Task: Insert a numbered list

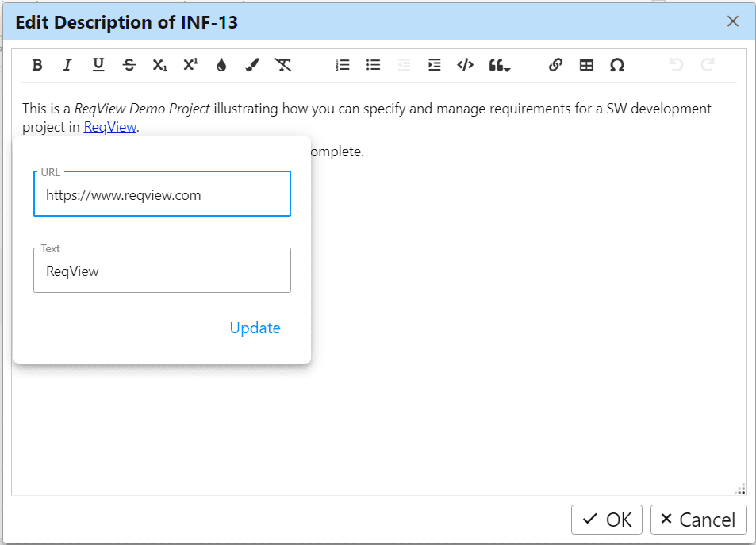Action: click(343, 66)
